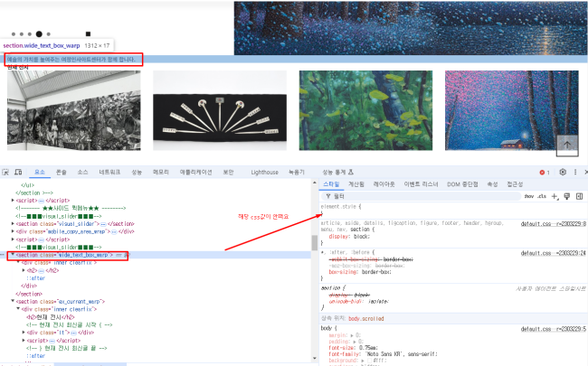The width and height of the screenshot is (588, 366).
Task: Click the body background #fff color swatch
Action: 370,361
